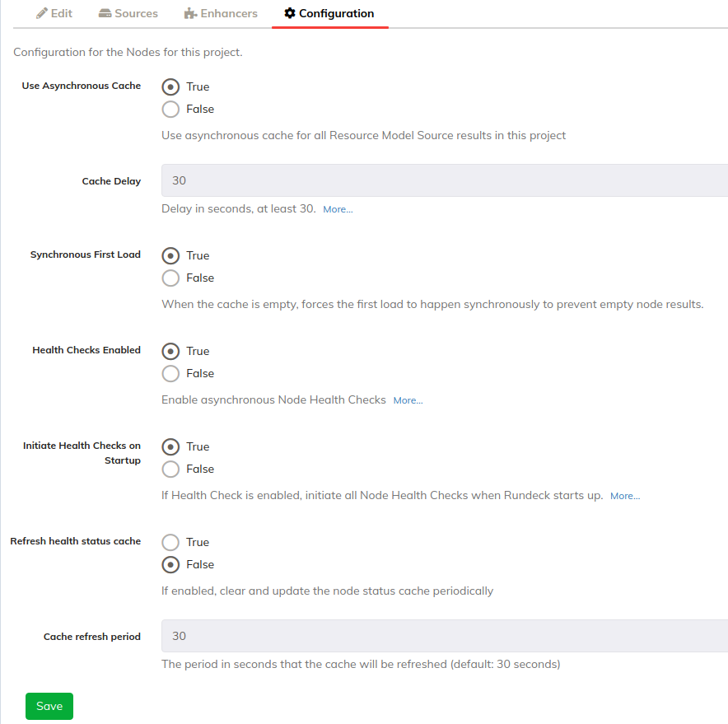Open More link for Health Checks on Startup
The image size is (728, 724).
[x=625, y=496]
